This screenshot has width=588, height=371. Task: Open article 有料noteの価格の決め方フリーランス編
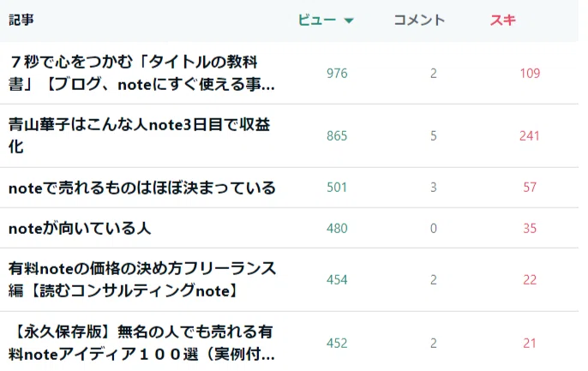click(x=142, y=279)
